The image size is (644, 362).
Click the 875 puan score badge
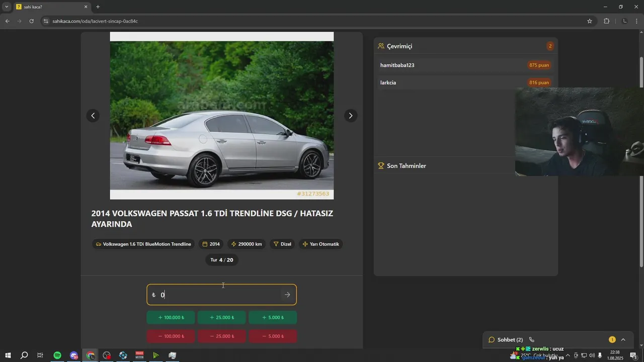[539, 65]
